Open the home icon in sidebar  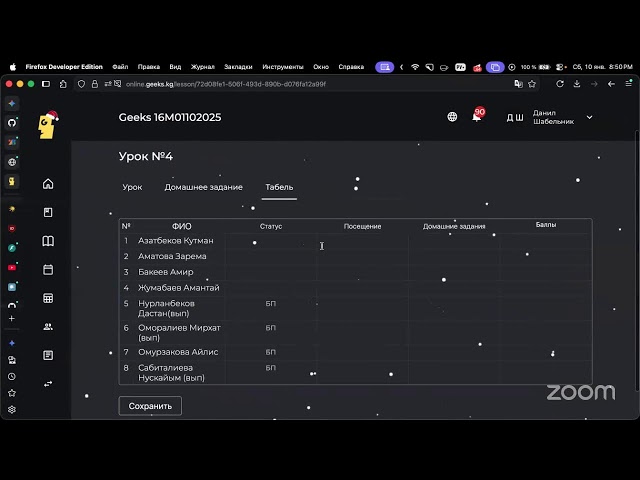(x=48, y=184)
